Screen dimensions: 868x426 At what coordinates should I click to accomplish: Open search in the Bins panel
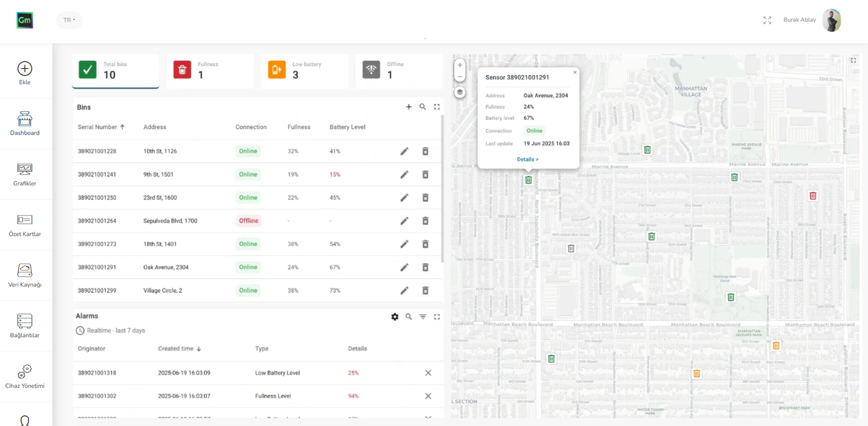(x=423, y=107)
